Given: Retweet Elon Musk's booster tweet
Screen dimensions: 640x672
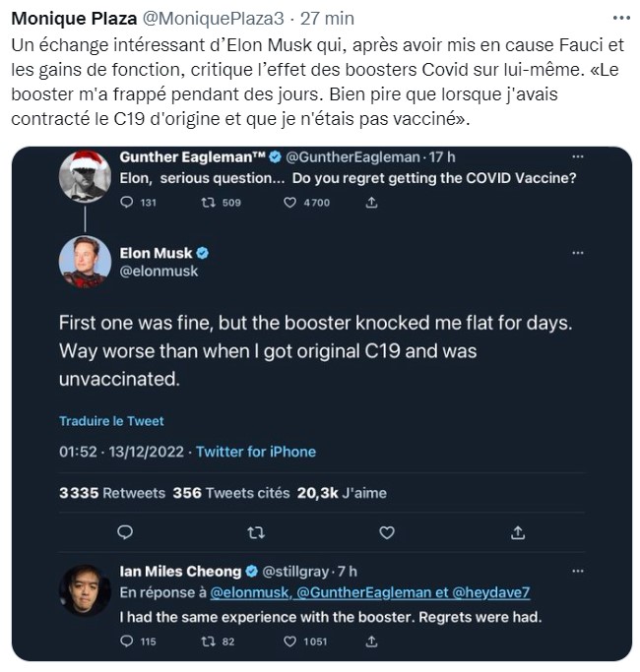Looking at the screenshot, I should click(256, 532).
